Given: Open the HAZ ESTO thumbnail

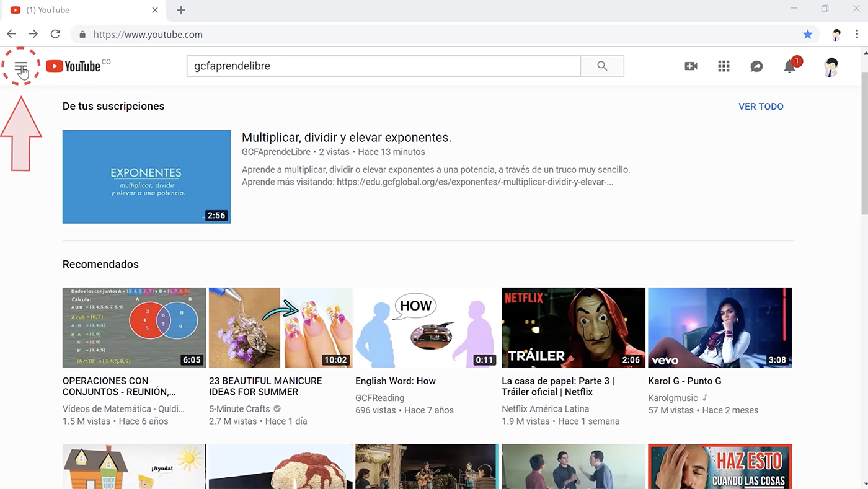Looking at the screenshot, I should 720,466.
